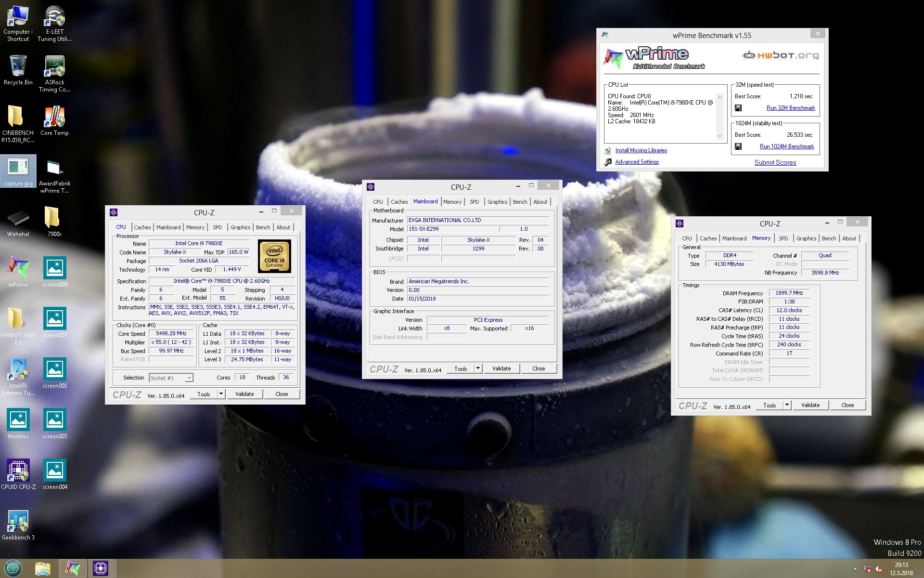Screen dimensions: 924x578
Task: Select SPD tab in middle CPU-Z window
Action: [474, 202]
